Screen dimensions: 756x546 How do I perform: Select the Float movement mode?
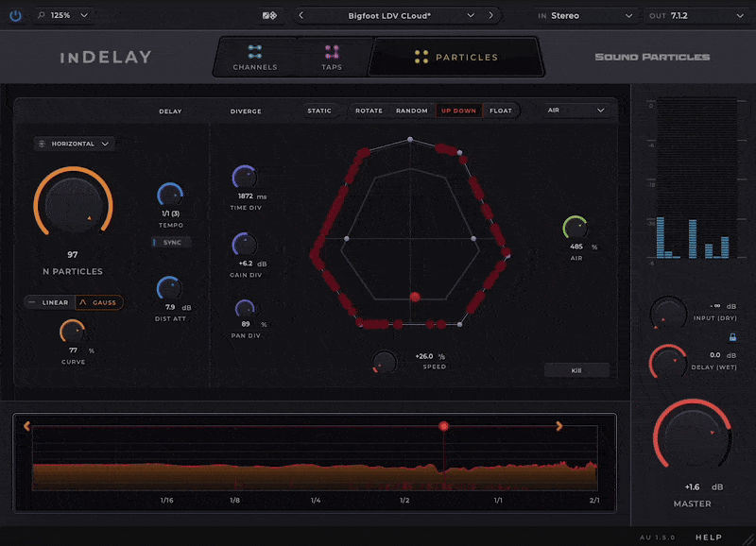pyautogui.click(x=501, y=111)
